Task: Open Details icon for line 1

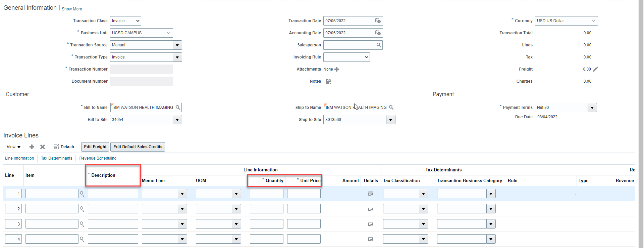Action: click(x=371, y=194)
